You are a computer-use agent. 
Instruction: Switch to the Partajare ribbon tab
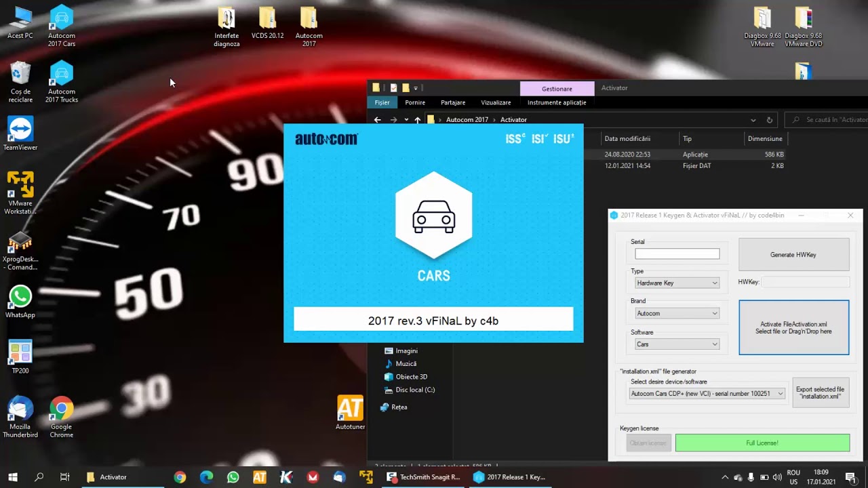click(x=453, y=102)
